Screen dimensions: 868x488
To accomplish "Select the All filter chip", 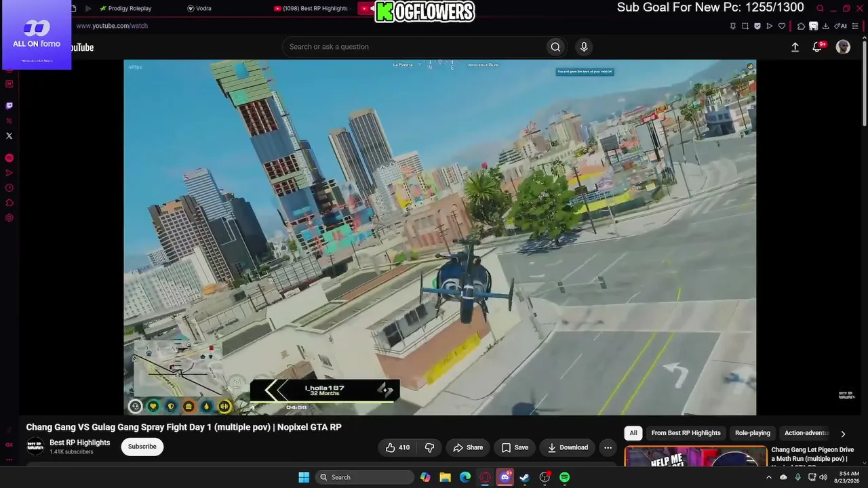I will pos(633,433).
